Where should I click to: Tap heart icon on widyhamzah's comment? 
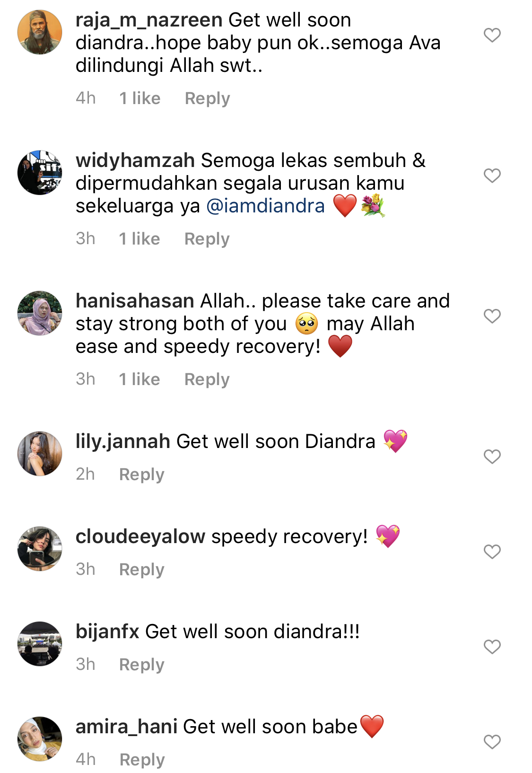492,176
